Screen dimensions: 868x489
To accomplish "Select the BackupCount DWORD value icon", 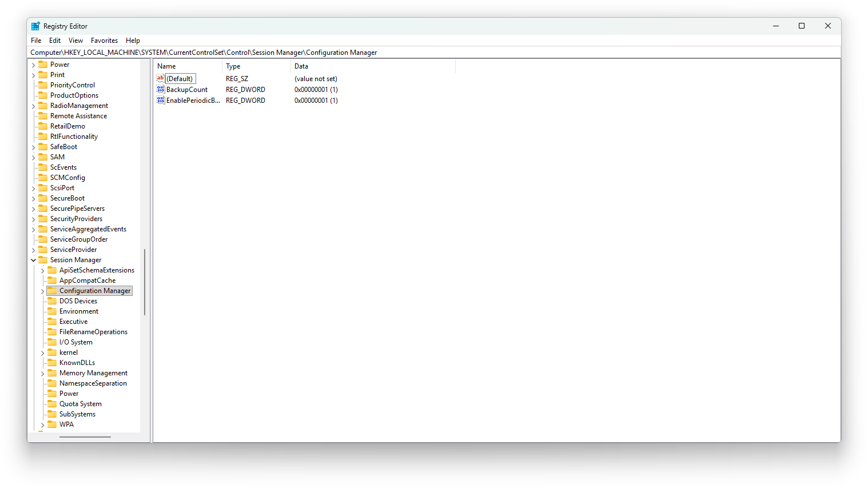I will [x=161, y=89].
